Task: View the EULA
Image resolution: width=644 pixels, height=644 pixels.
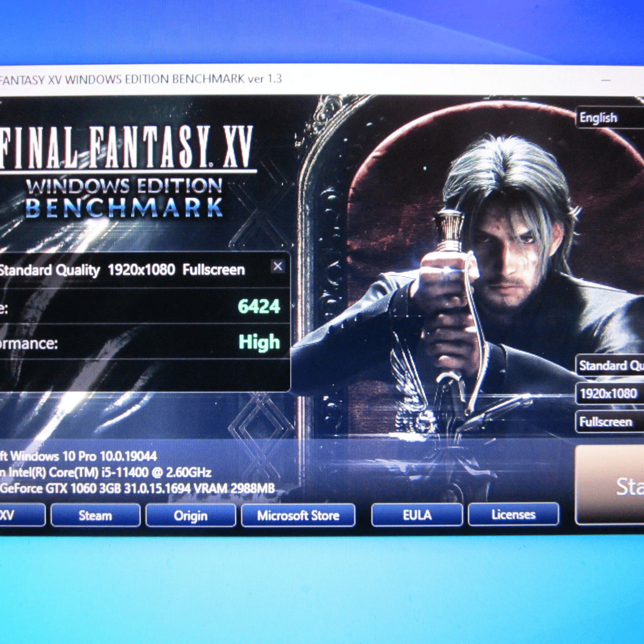Action: pos(417,515)
